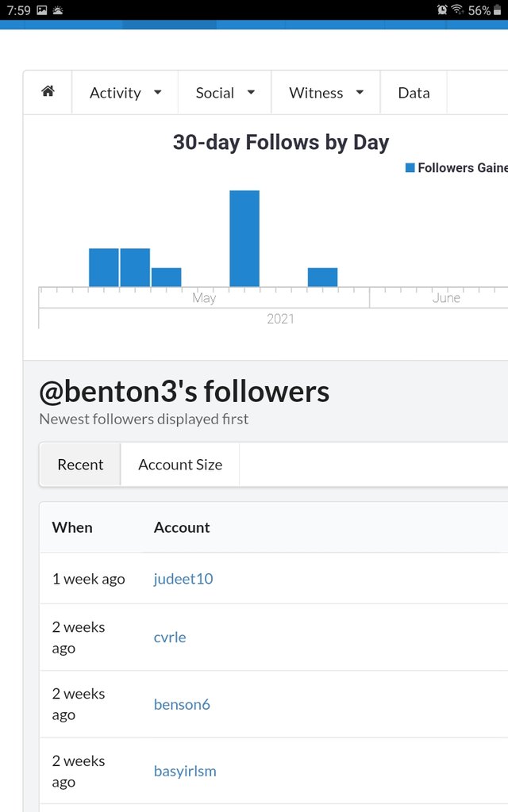The width and height of the screenshot is (508, 812).
Task: Open benson6 account link
Action: coord(182,704)
